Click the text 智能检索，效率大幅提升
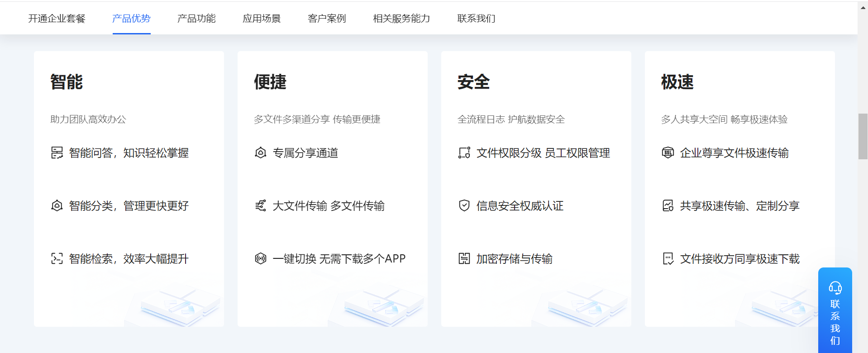 129,259
